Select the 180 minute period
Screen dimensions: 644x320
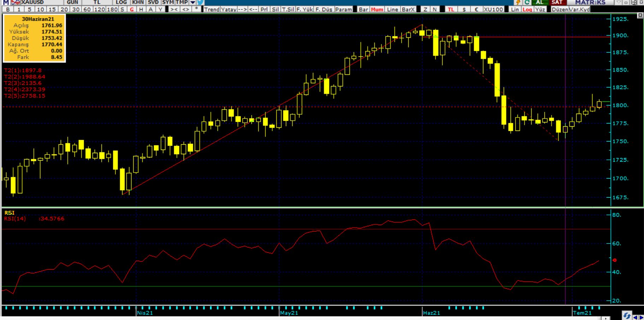pos(112,10)
